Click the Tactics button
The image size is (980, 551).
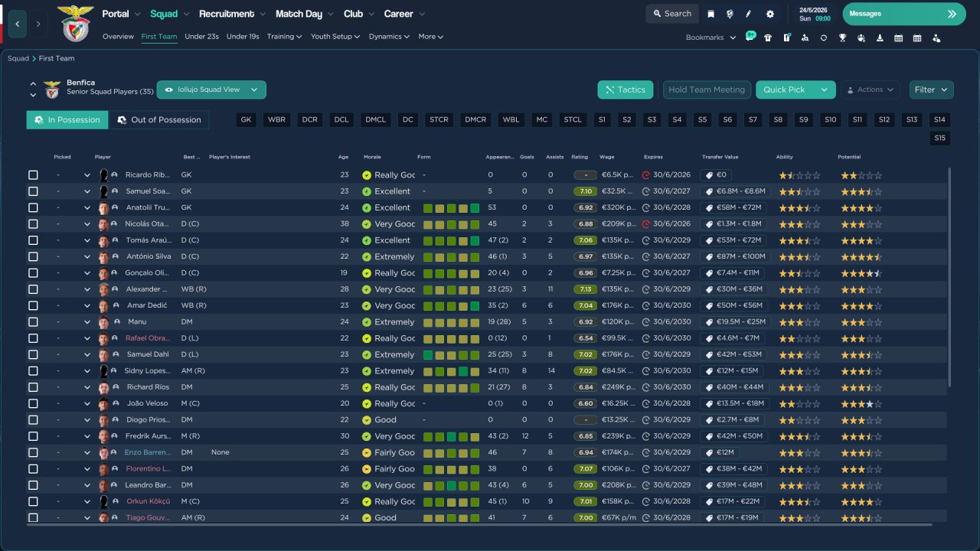pos(625,90)
